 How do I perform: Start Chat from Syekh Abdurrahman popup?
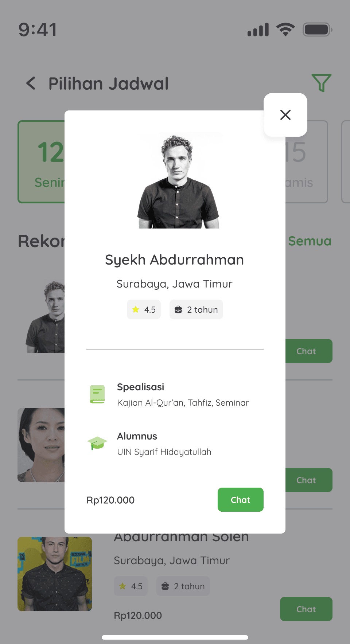tap(241, 500)
